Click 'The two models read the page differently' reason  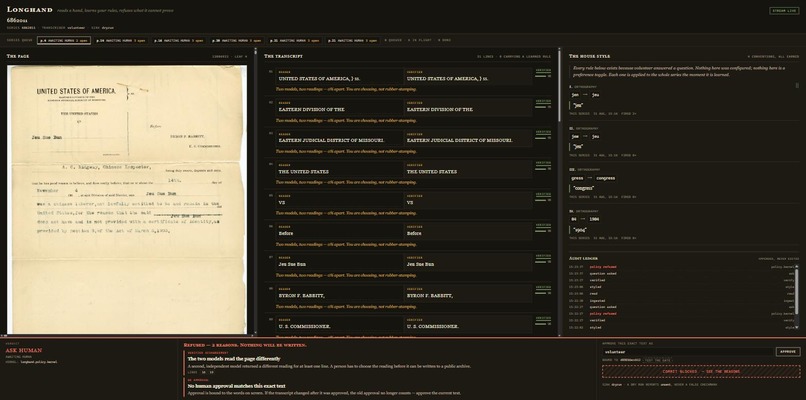click(234, 358)
